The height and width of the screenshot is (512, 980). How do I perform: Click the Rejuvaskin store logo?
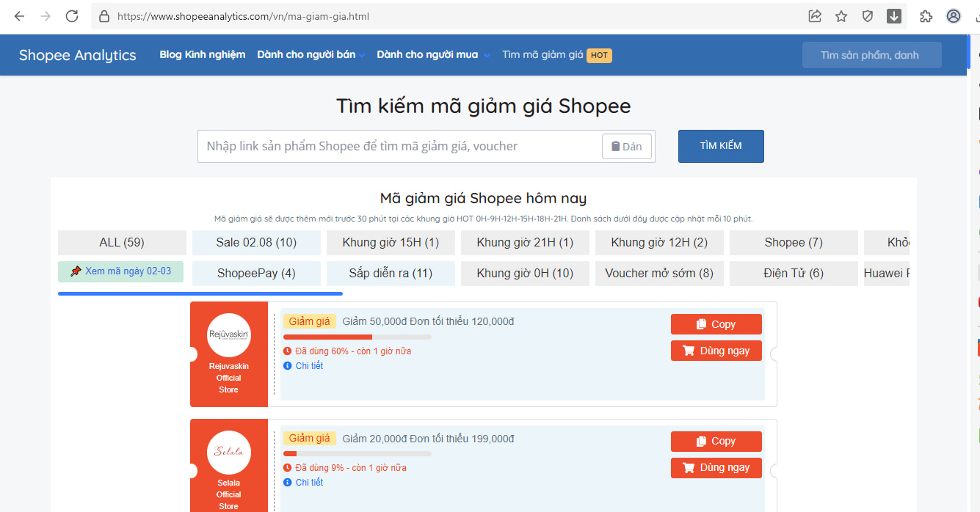(x=229, y=335)
